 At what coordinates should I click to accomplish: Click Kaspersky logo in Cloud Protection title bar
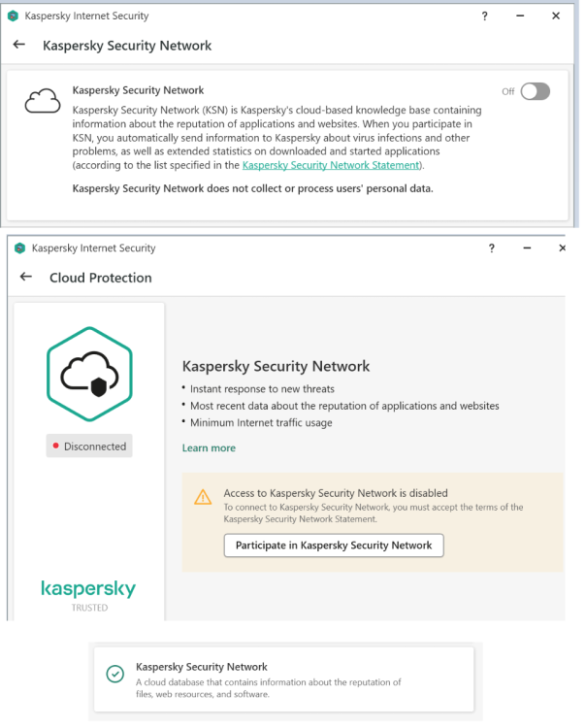pyautogui.click(x=20, y=248)
